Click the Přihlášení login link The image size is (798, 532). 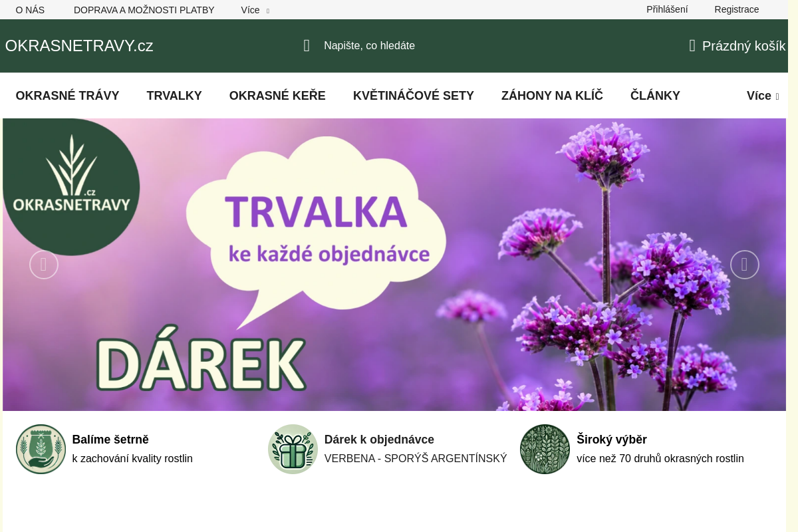667,9
